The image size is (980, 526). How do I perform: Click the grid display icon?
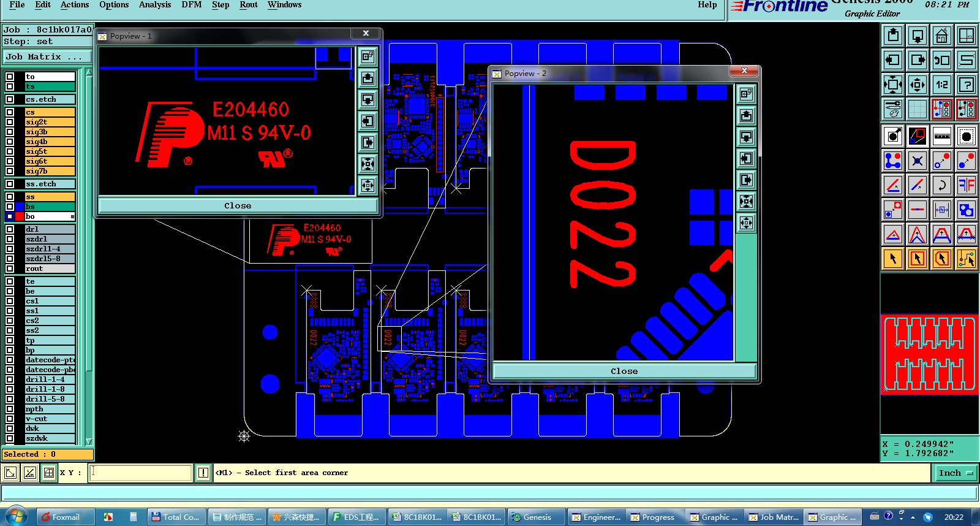[918, 109]
